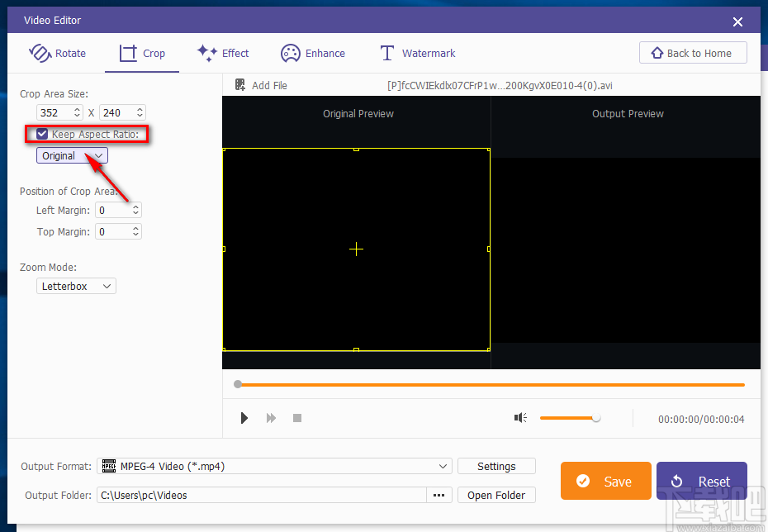Screen dimensions: 768x532
Task: Click the Add File label
Action: click(x=269, y=85)
